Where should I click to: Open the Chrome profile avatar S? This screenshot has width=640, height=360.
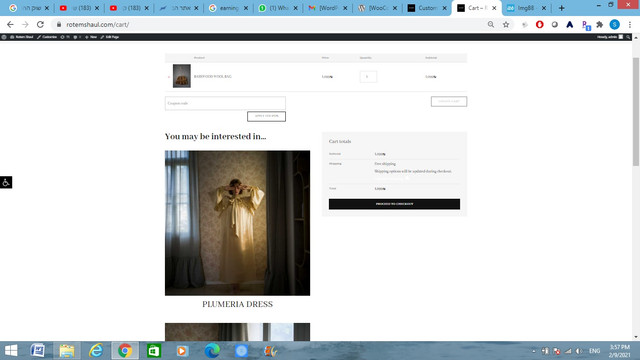[x=615, y=24]
